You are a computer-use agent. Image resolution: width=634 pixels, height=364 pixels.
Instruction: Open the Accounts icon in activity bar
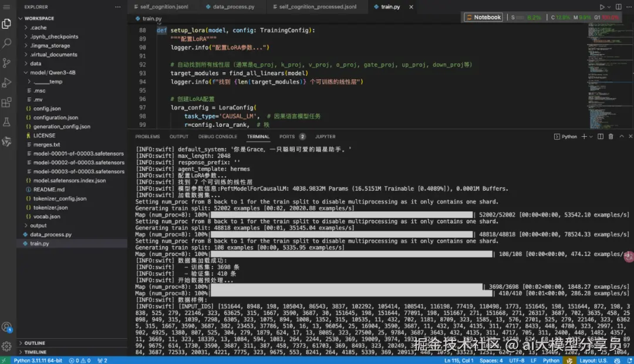(x=6, y=327)
